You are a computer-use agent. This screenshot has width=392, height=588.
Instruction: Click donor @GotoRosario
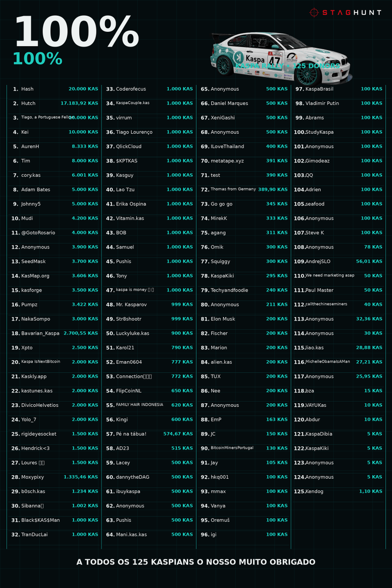[x=38, y=233]
